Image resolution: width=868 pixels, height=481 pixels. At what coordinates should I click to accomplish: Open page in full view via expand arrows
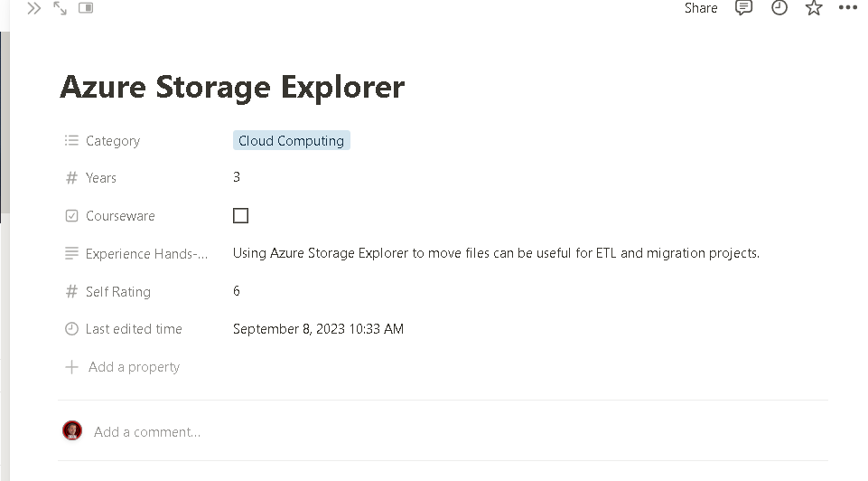60,8
